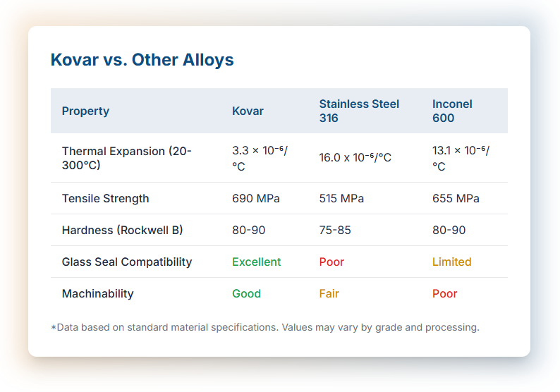Click the Stainless Steel 316 column header
Screen dimensions: 560x392
tap(359, 111)
